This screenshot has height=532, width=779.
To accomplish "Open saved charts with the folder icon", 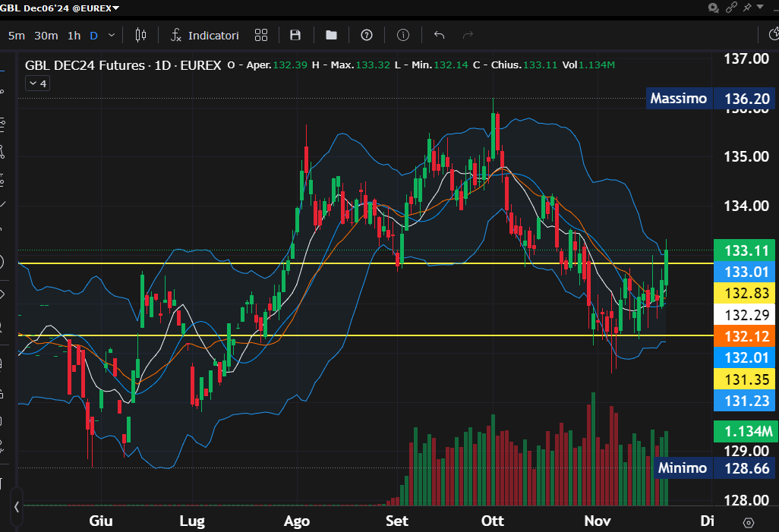I will (x=331, y=35).
